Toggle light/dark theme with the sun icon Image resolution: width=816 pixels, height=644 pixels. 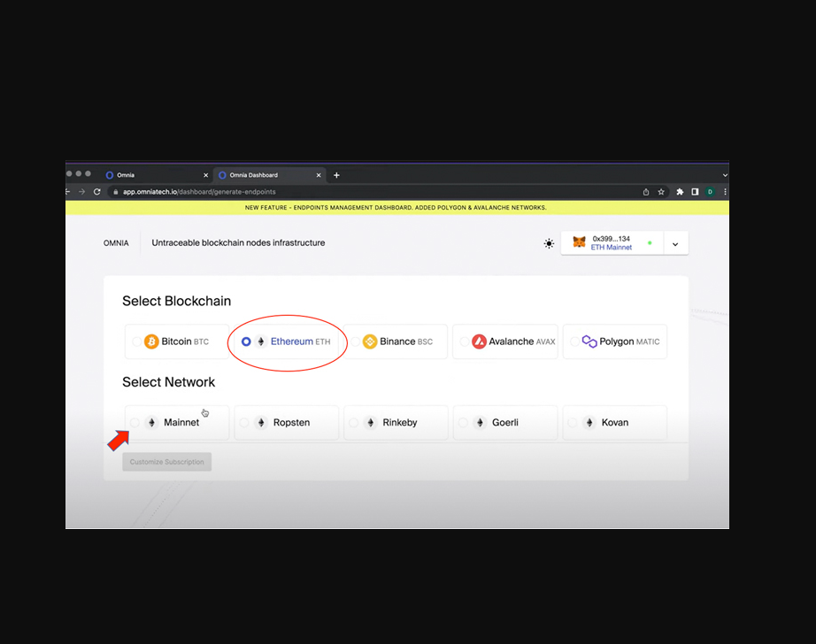549,243
